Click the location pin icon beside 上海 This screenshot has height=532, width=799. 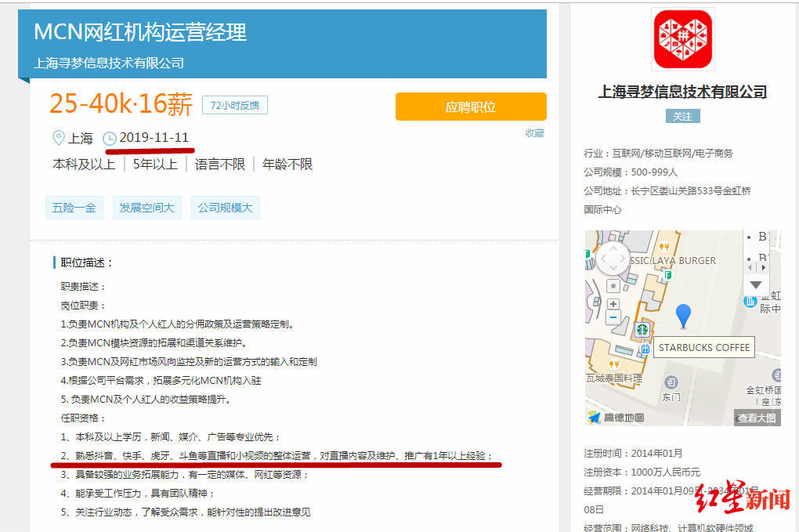coord(59,138)
